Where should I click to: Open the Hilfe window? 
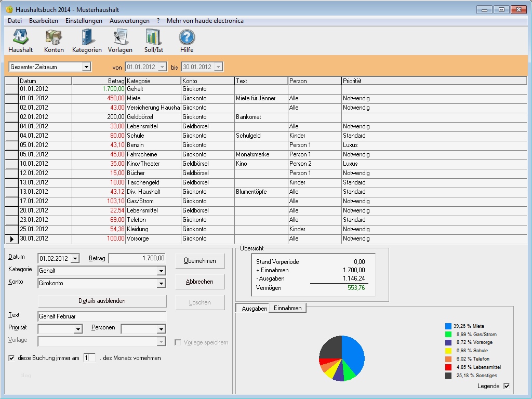click(x=187, y=40)
